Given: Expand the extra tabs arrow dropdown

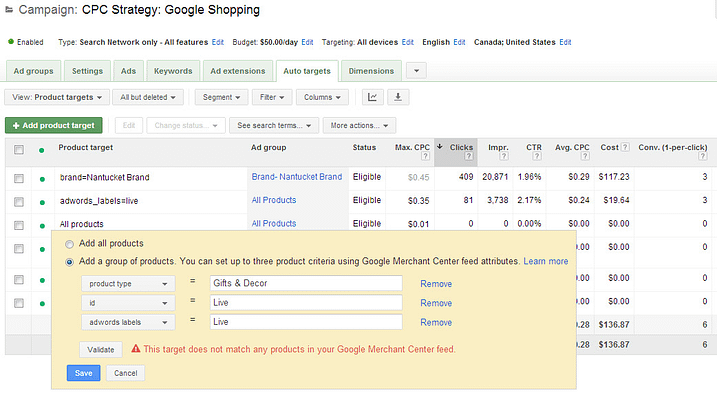Looking at the screenshot, I should point(416,71).
